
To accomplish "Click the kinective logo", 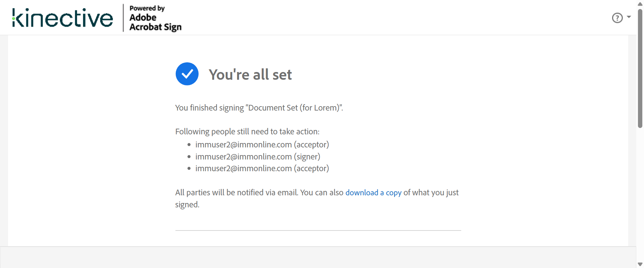I will (x=63, y=18).
